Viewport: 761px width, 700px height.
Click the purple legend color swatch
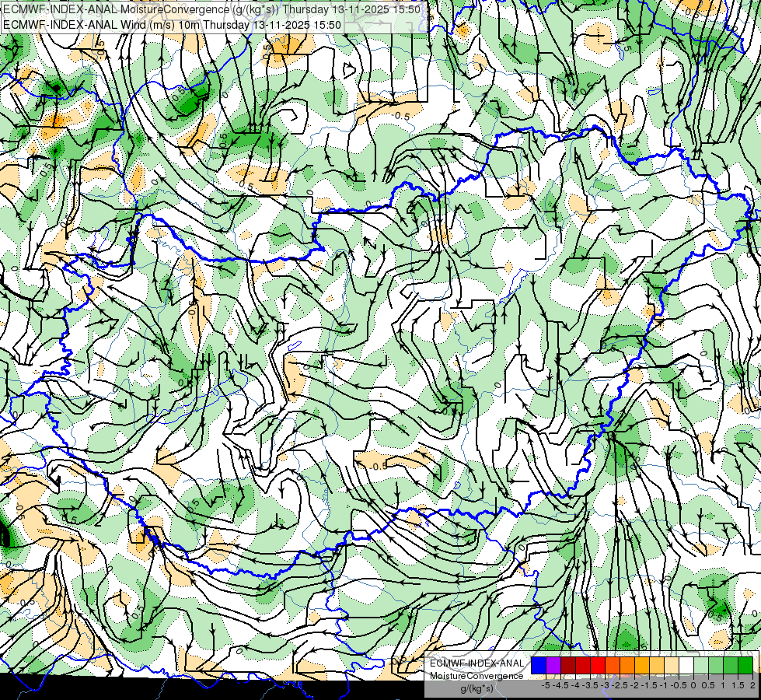tap(553, 665)
